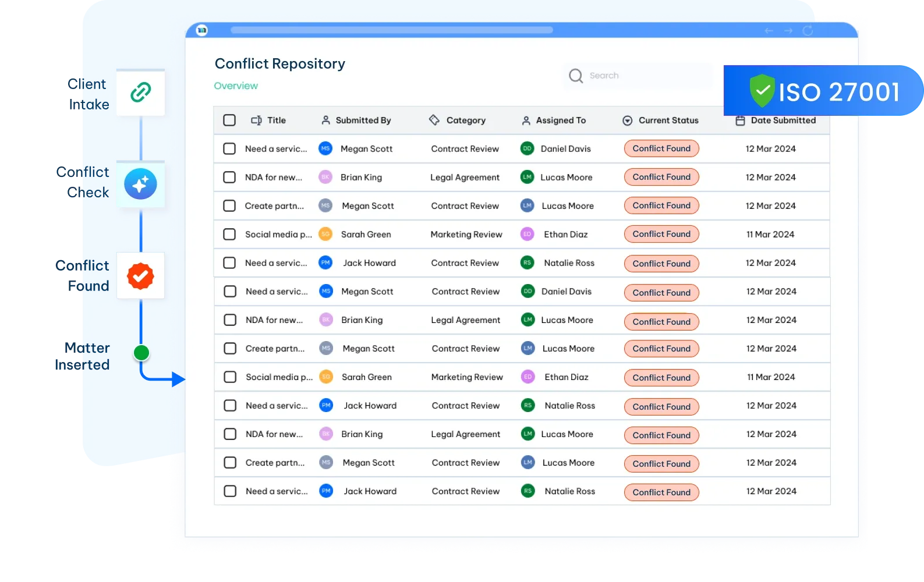Click the topmost Sarah Green SG avatar
Viewport: 924px width, 582px height.
[x=325, y=234]
